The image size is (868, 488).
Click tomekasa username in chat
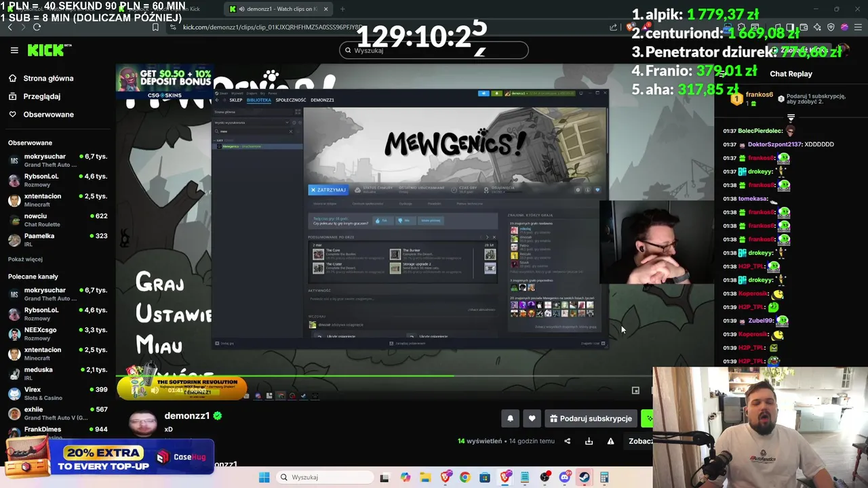tap(753, 199)
